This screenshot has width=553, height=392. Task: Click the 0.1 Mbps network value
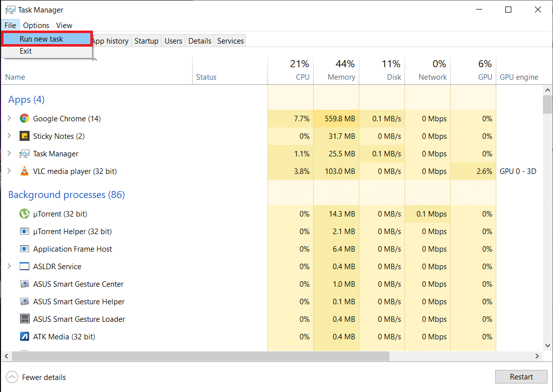pyautogui.click(x=432, y=214)
